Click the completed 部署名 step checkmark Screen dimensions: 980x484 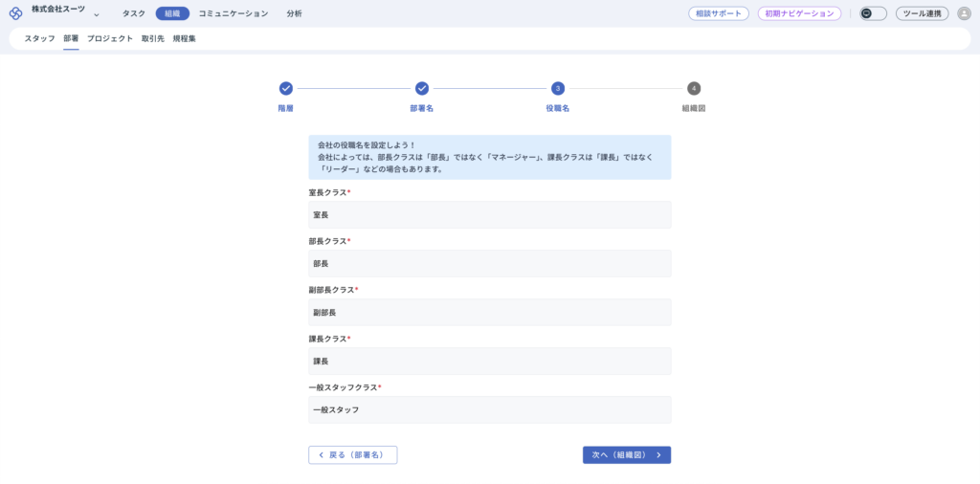(x=422, y=89)
